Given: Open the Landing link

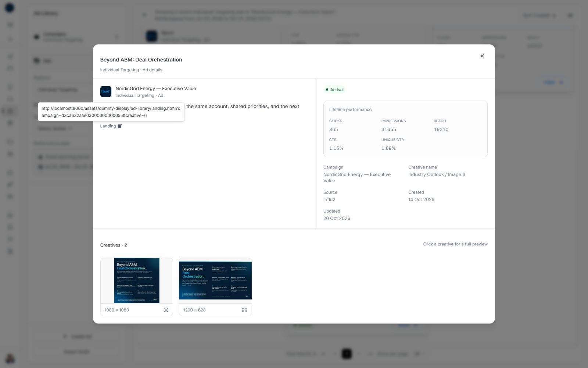Looking at the screenshot, I should click(x=108, y=126).
